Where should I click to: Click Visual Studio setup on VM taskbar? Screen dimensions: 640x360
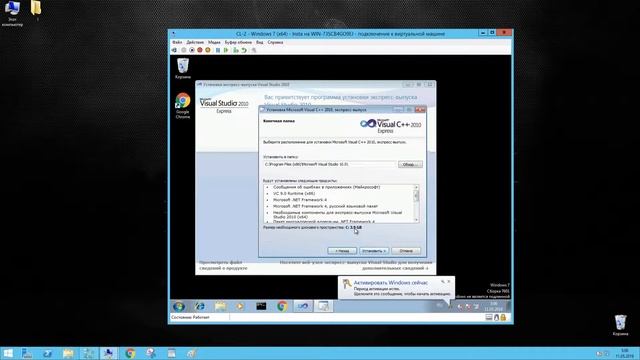[303, 306]
